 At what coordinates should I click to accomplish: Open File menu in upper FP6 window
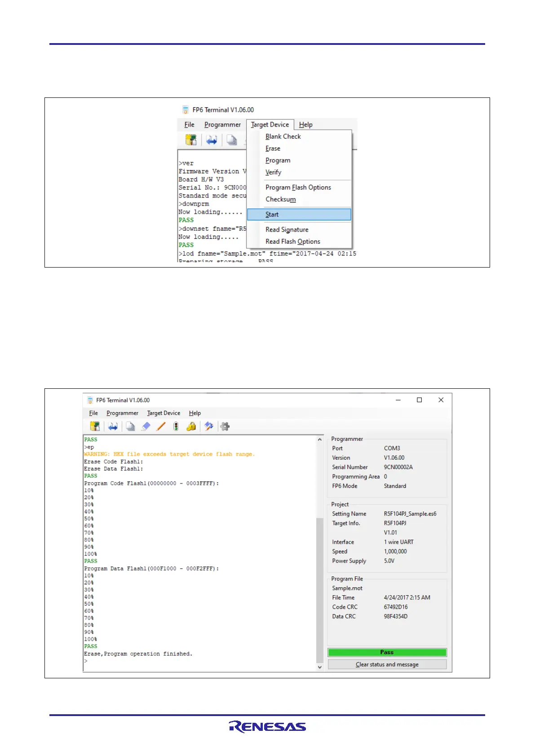tap(190, 125)
